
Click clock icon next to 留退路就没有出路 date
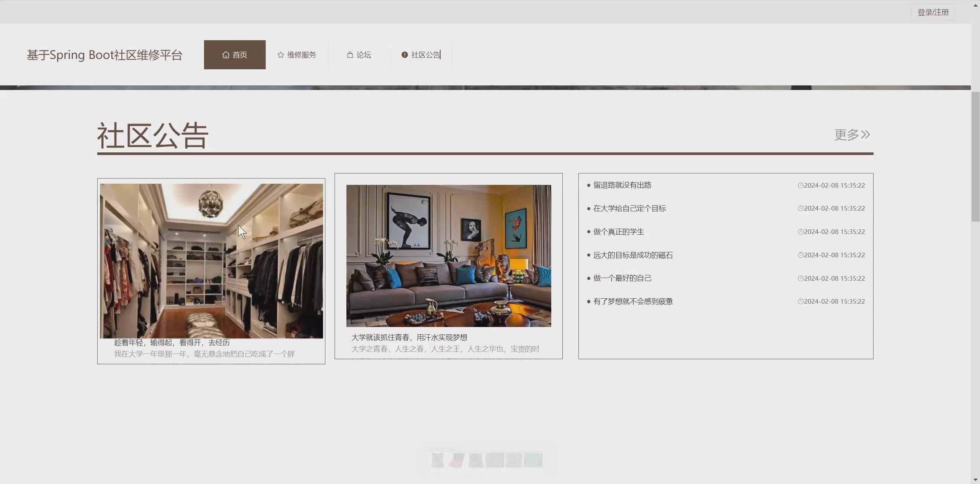pyautogui.click(x=800, y=185)
